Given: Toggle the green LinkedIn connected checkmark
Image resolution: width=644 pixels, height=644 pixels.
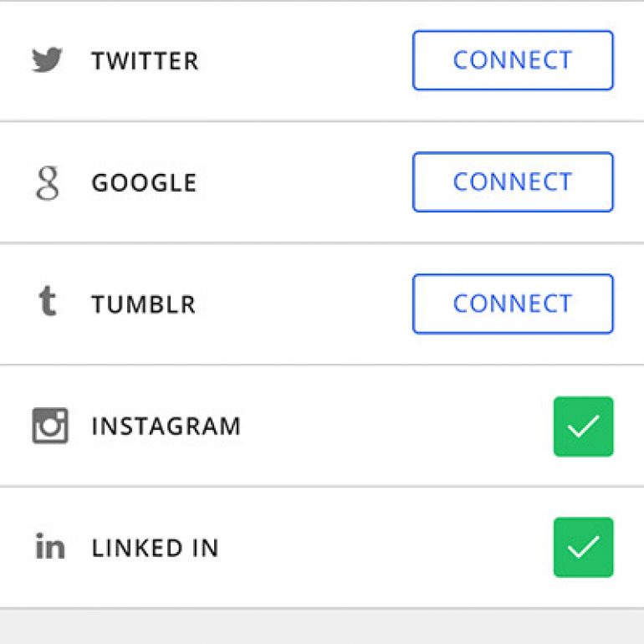Looking at the screenshot, I should [583, 548].
